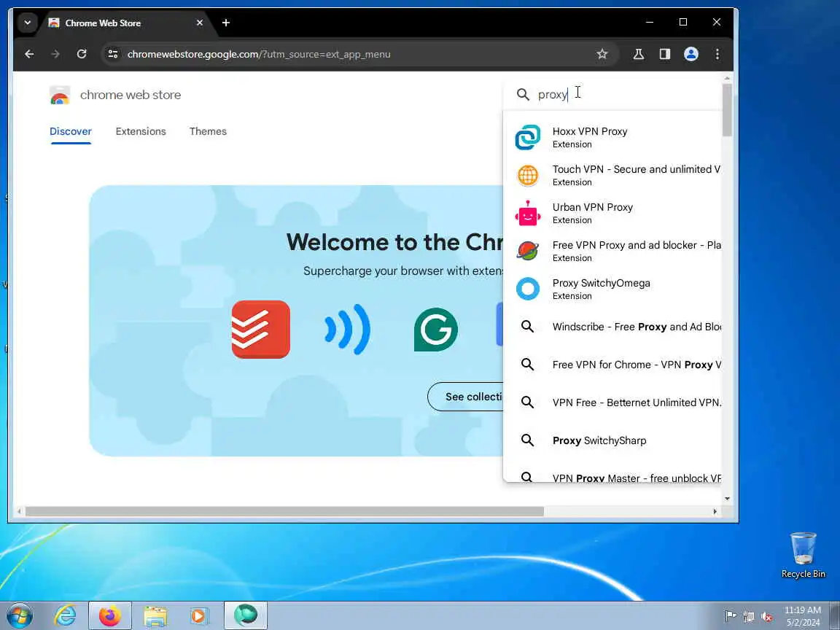The image size is (840, 630).
Task: Select Free VPN Proxy and ad blocker suggestion
Action: pos(612,252)
